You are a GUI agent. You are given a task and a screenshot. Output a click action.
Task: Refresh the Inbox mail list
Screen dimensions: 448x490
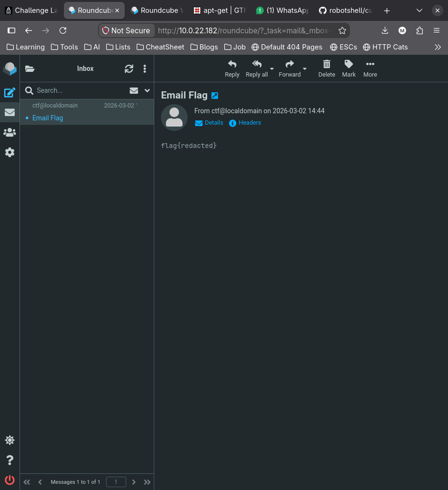[x=129, y=69]
